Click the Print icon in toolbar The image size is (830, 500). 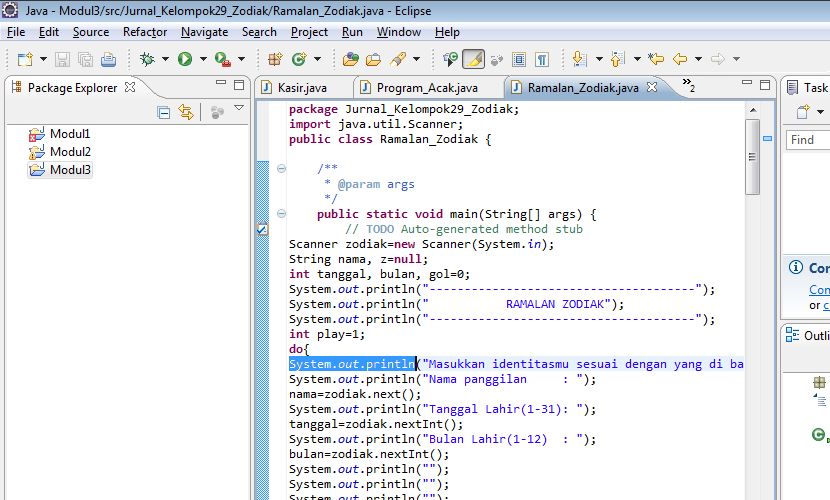pyautogui.click(x=106, y=60)
